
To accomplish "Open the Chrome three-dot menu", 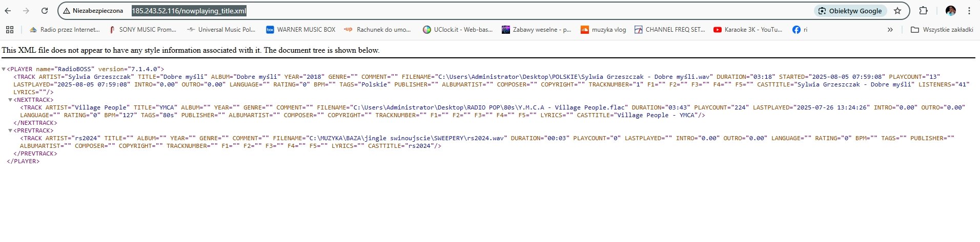I will click(969, 11).
